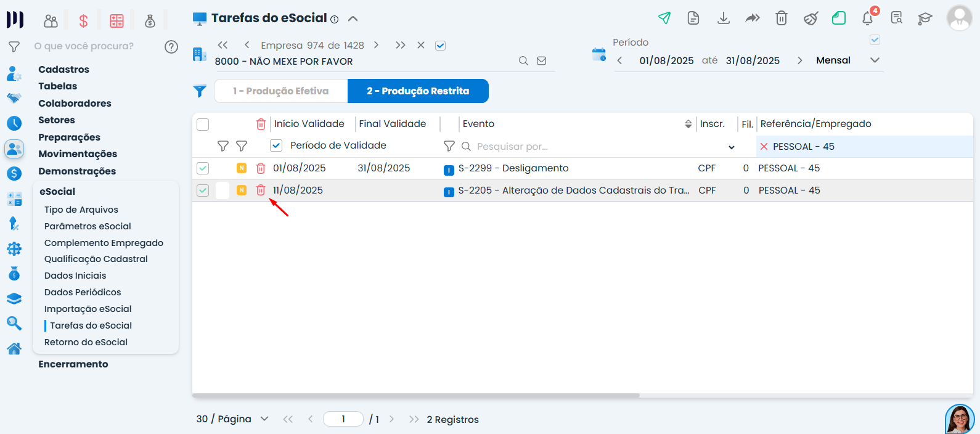Click the download icon in top toolbar
The image size is (980, 434).
pyautogui.click(x=724, y=18)
